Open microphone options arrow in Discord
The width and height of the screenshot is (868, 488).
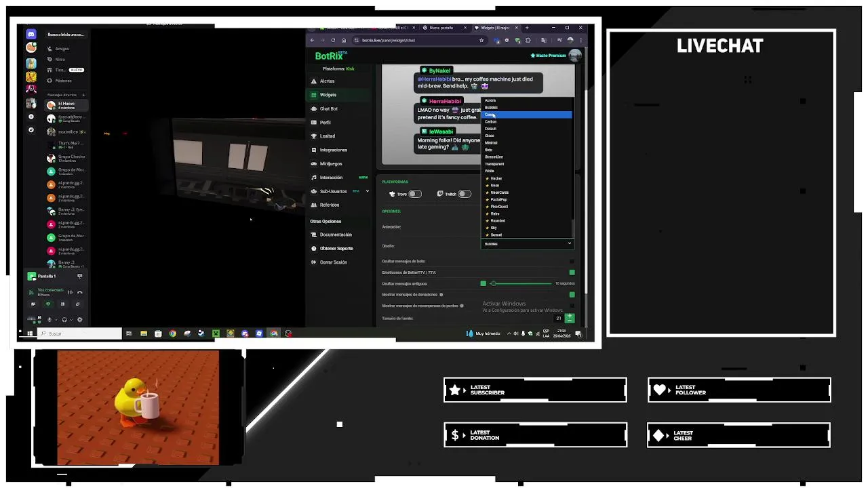point(55,320)
